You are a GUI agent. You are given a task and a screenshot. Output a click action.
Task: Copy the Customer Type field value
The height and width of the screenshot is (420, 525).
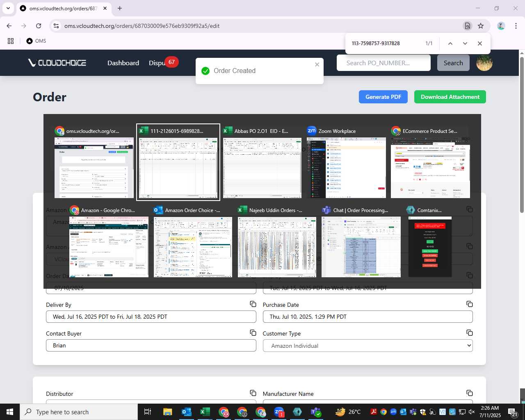click(470, 333)
